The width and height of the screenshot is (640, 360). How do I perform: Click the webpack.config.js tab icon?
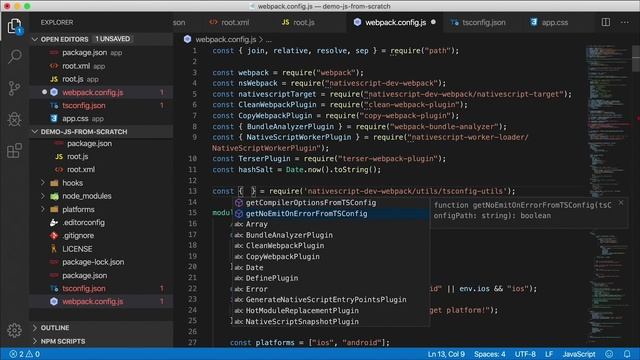(x=358, y=22)
